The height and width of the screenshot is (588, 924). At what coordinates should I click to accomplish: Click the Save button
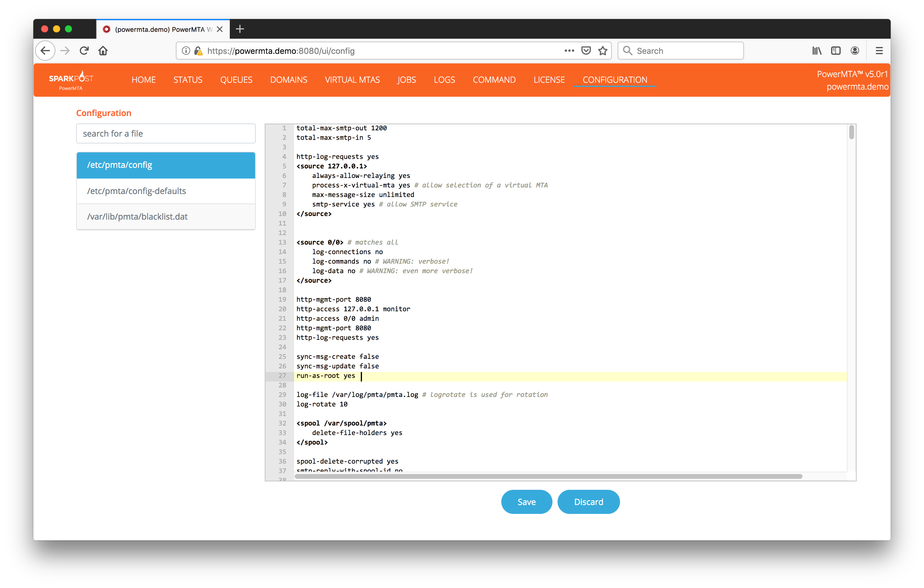click(x=526, y=502)
